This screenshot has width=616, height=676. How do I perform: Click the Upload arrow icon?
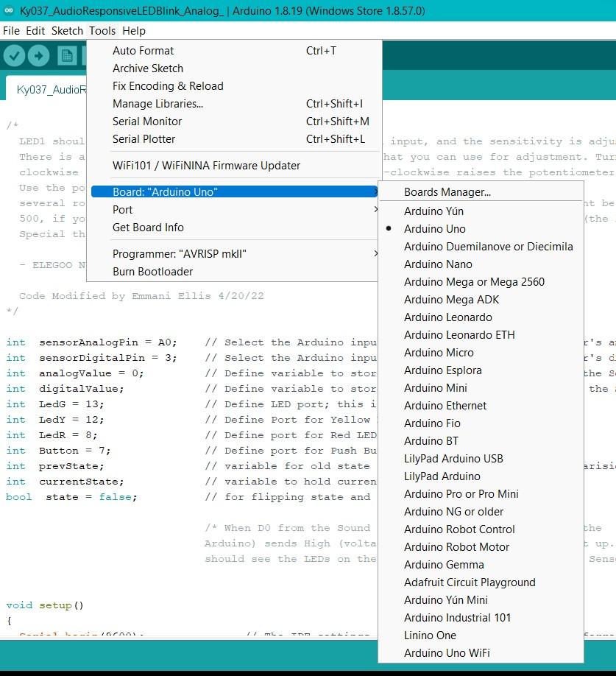pyautogui.click(x=39, y=56)
